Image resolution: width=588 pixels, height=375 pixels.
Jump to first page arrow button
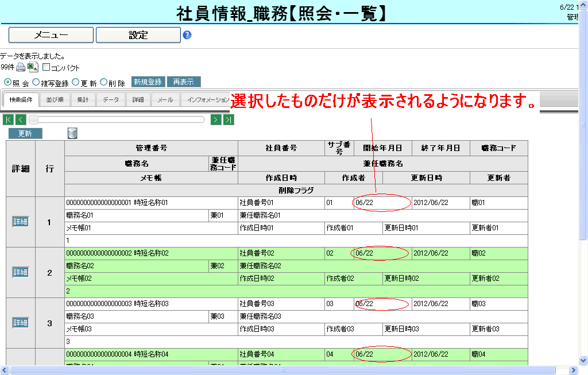8,119
